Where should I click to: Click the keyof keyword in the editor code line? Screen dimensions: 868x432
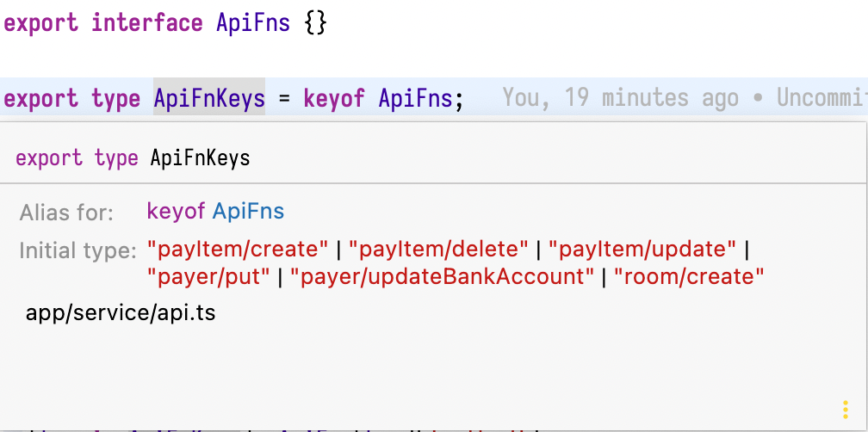pyautogui.click(x=334, y=99)
